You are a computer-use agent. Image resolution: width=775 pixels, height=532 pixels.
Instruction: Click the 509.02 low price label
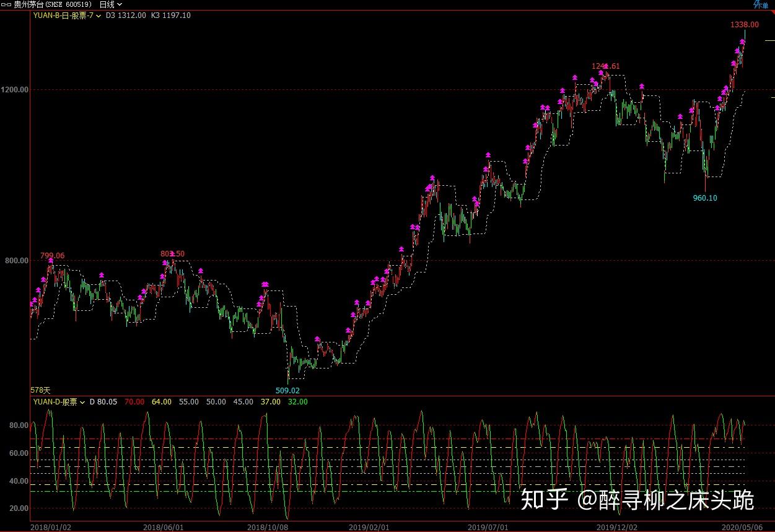287,391
